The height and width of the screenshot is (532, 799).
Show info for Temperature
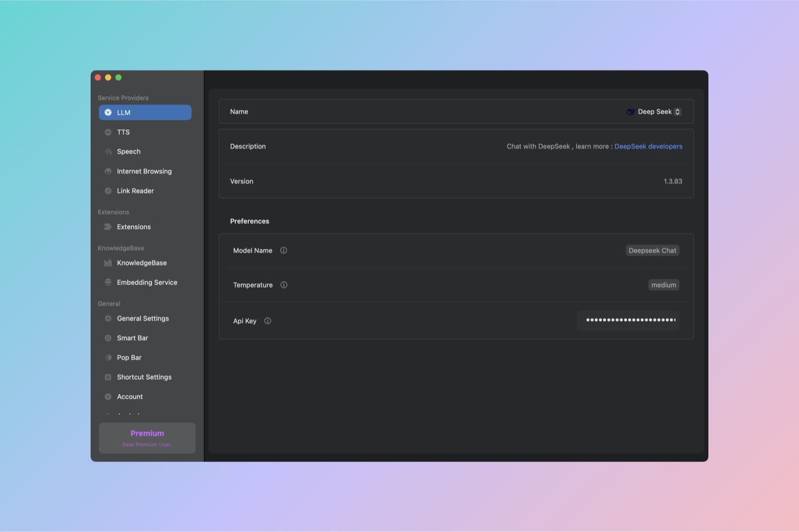pos(284,285)
